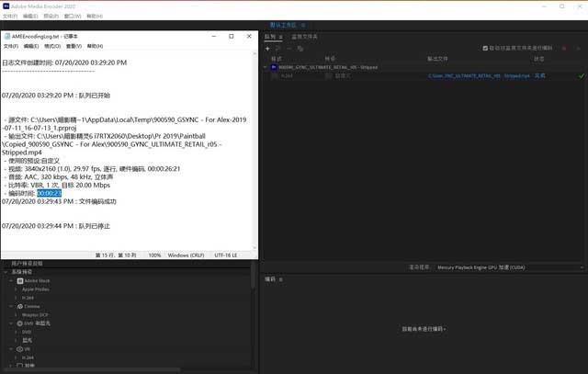
Task: Open Media Encoder 文件(F) menu
Action: click(x=10, y=17)
